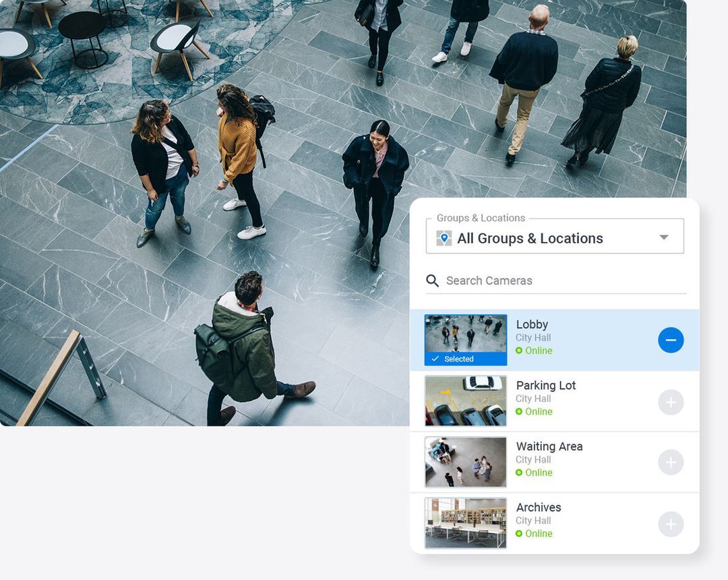Click the plus icon beside Waiting Area camera
Screen dimensions: 728x580
pos(671,462)
